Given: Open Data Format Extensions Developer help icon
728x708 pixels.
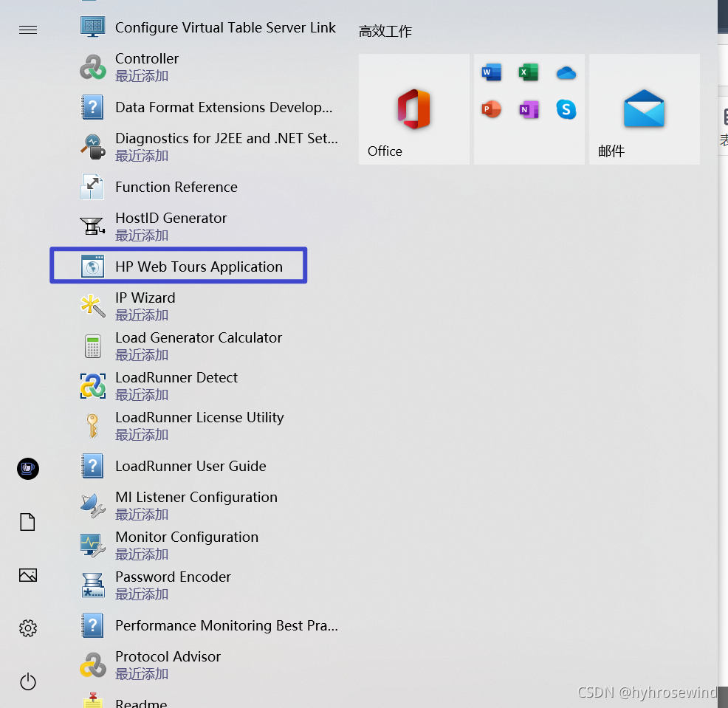Looking at the screenshot, I should pos(92,107).
